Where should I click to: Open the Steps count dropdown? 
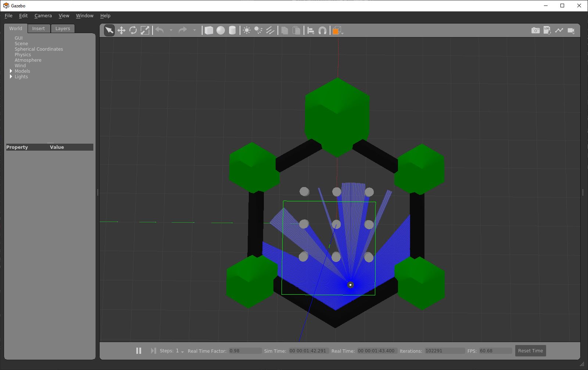[x=180, y=351]
